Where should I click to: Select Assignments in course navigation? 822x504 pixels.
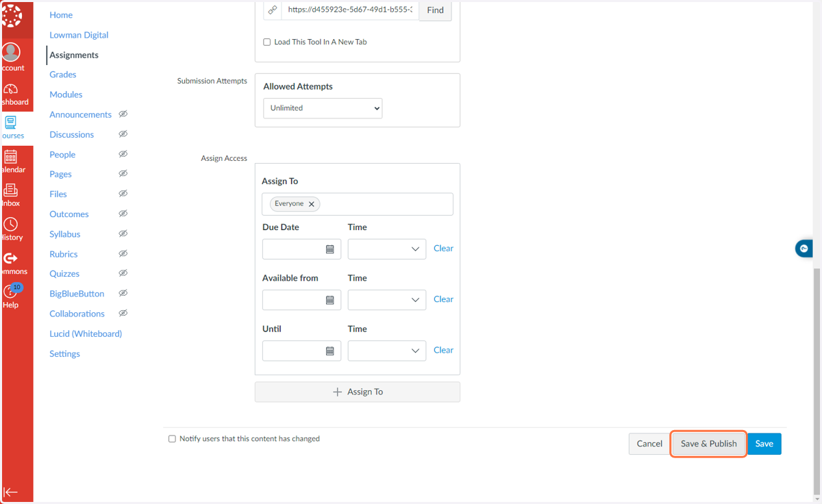point(74,55)
